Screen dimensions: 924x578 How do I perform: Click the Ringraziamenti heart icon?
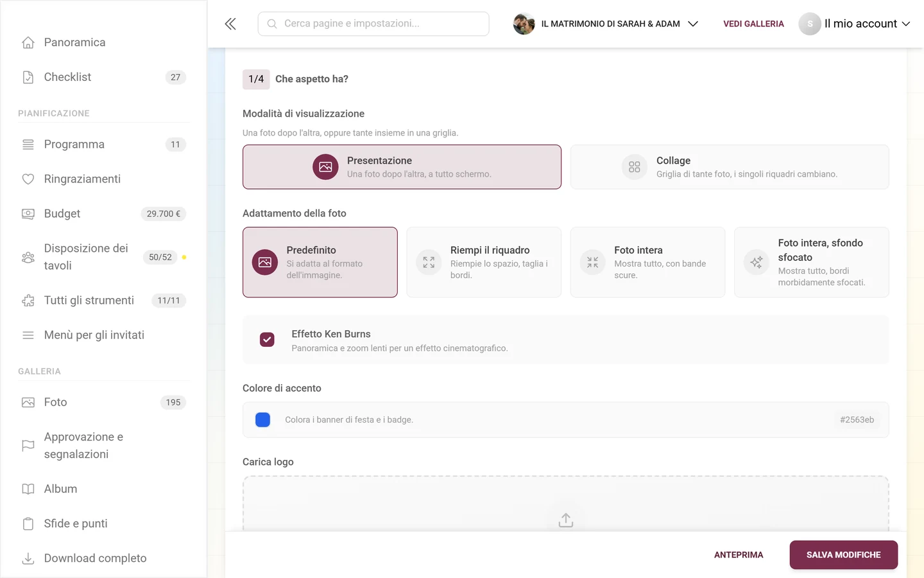click(x=28, y=179)
